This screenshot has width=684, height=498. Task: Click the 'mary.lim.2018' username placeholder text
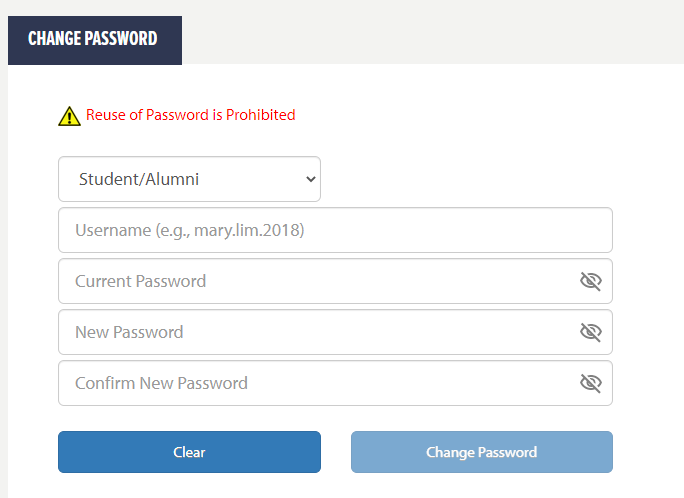[x=251, y=230]
